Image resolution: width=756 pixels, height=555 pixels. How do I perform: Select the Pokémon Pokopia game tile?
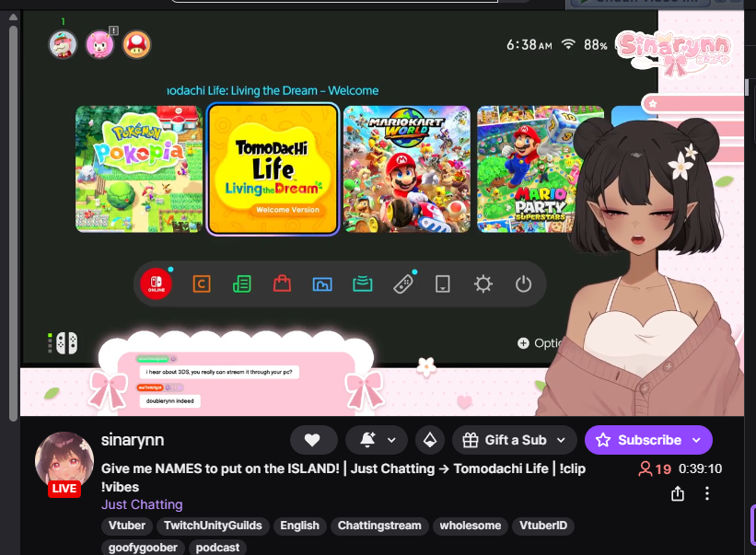coord(139,169)
